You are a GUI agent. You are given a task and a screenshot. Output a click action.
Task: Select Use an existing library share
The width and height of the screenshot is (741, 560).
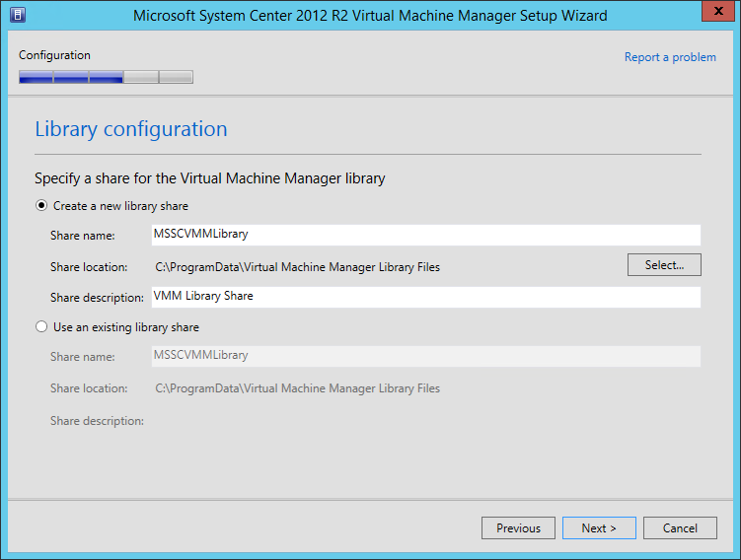[117, 327]
